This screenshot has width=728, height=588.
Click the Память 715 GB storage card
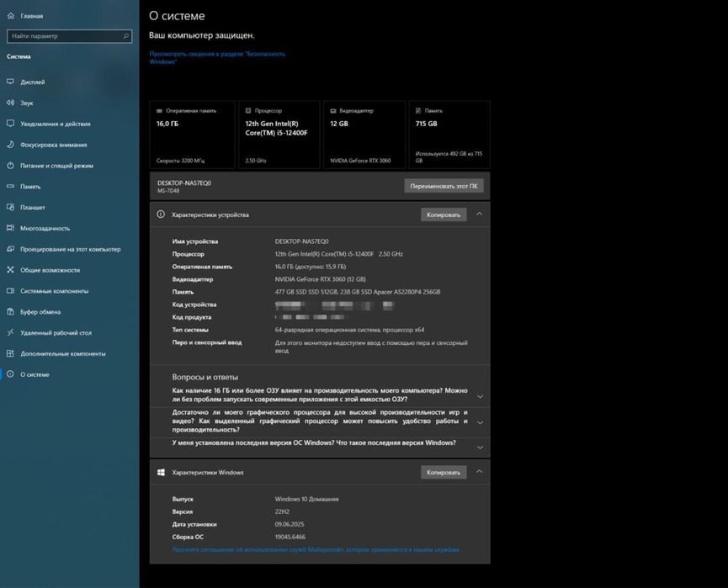click(449, 135)
